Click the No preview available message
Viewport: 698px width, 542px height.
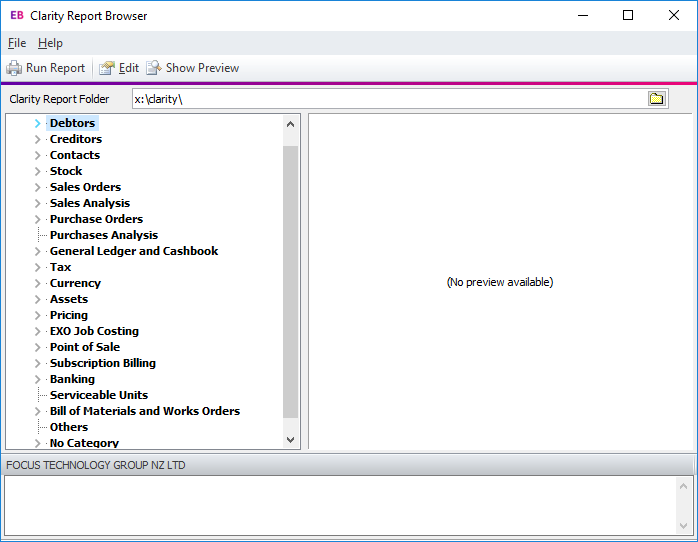pos(500,282)
